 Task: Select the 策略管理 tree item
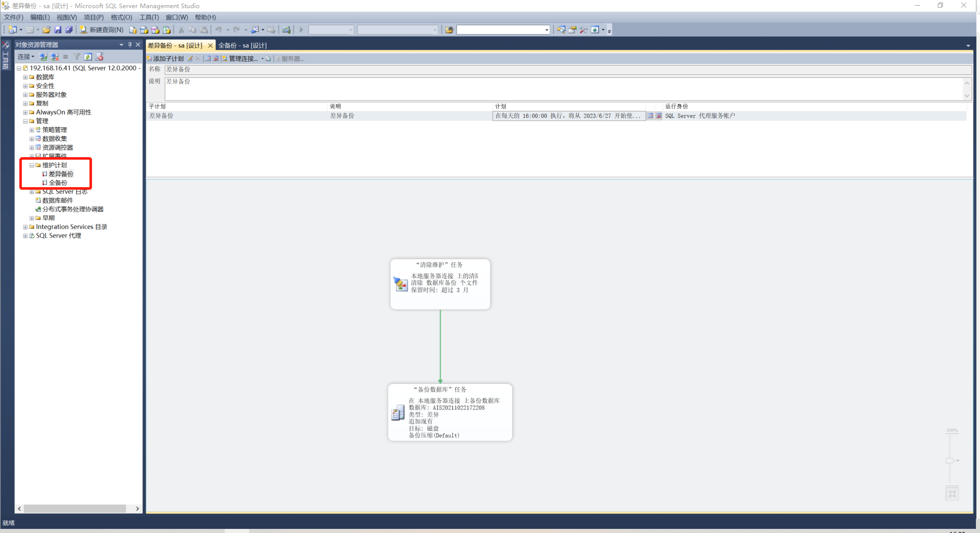coord(54,130)
